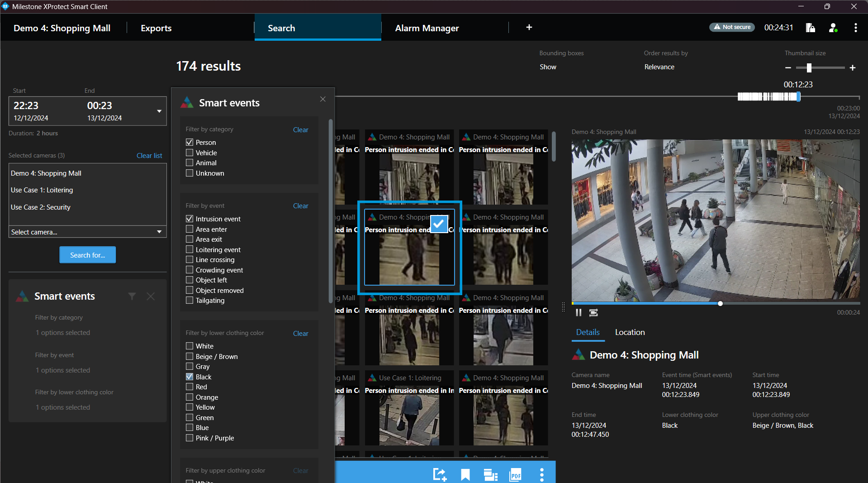This screenshot has width=868, height=483.
Task: Click the scrollbar in Smart events filter popup
Action: point(331,210)
